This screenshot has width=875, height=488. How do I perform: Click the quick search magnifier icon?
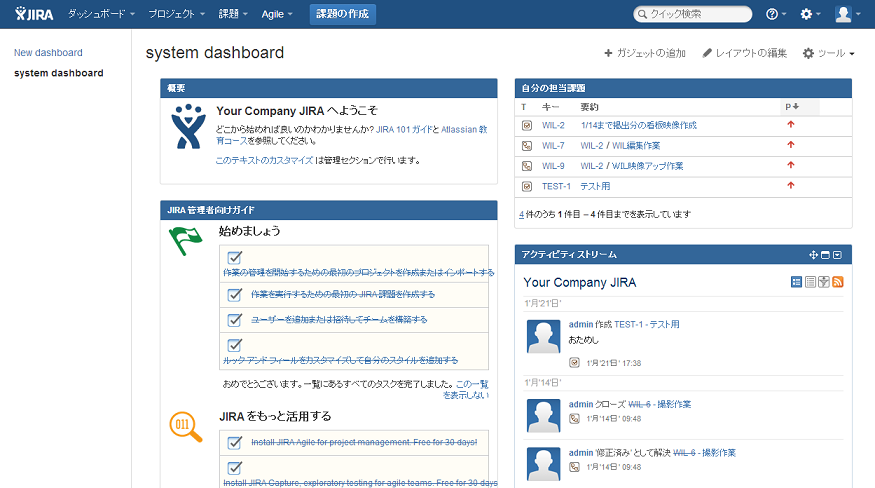point(643,14)
